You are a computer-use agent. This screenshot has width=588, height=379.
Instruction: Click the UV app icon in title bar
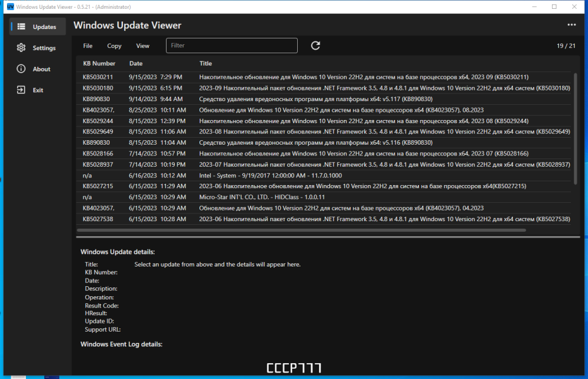(11, 7)
